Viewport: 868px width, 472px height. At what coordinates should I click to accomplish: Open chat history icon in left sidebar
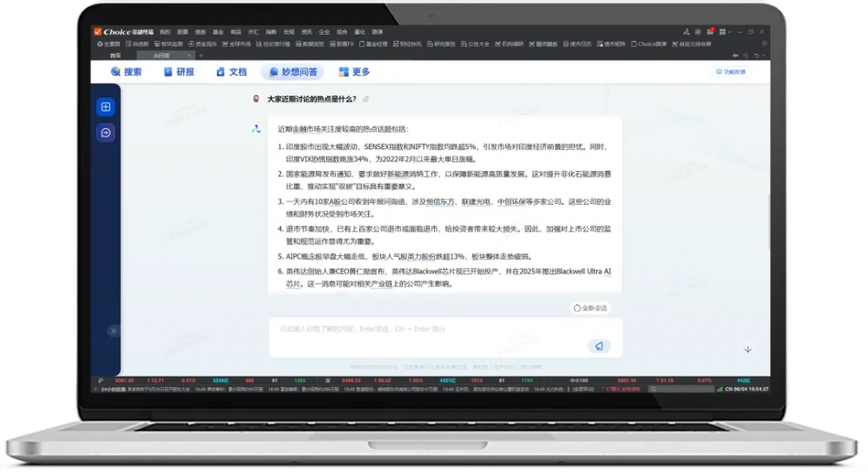pyautogui.click(x=105, y=133)
